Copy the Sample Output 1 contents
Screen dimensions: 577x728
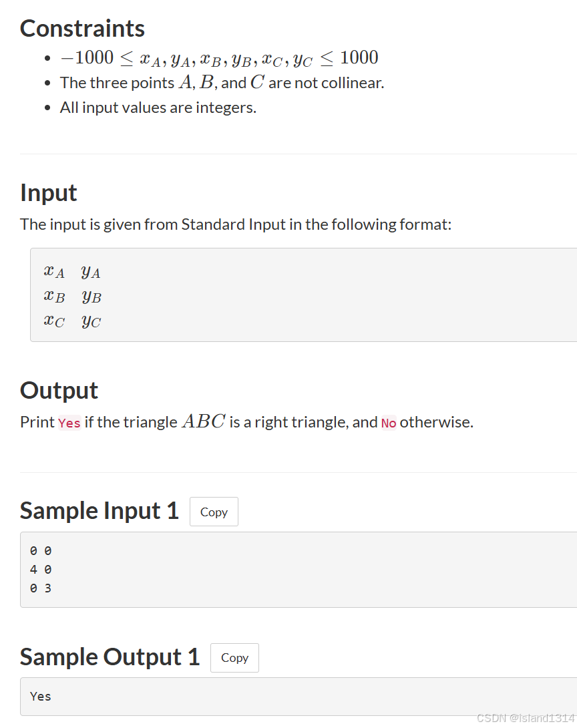coord(234,657)
